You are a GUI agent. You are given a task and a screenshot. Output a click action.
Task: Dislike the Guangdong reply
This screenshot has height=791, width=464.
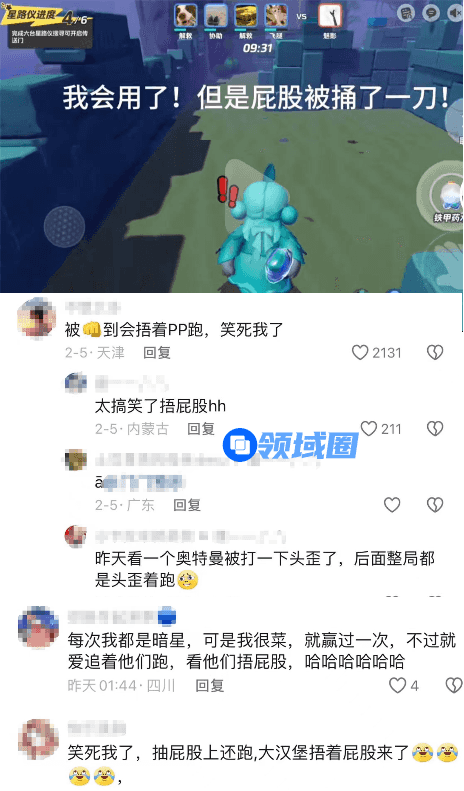pyautogui.click(x=435, y=504)
